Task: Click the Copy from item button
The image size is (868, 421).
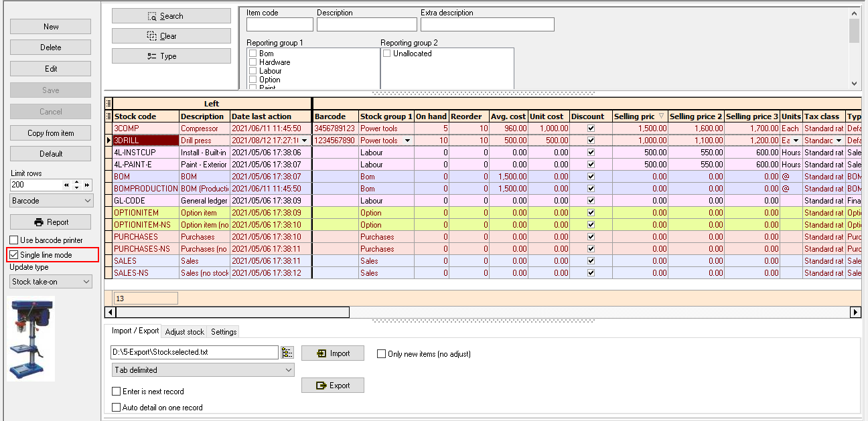Action: (x=50, y=133)
